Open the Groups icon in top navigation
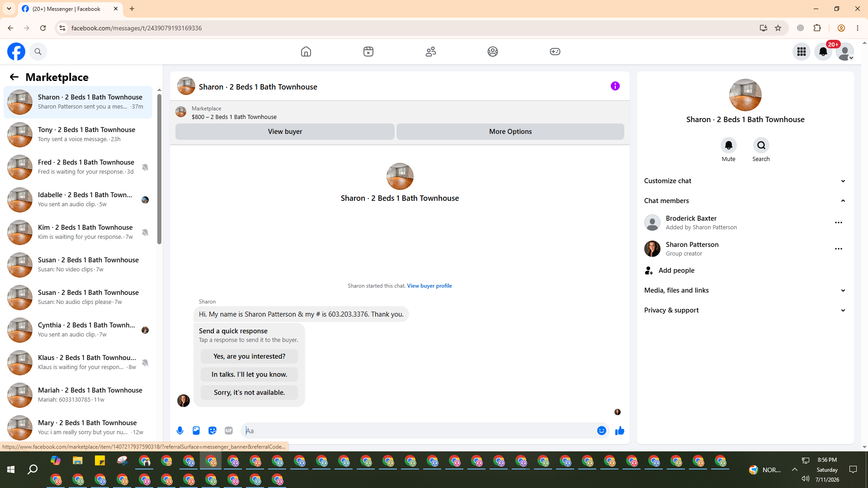 click(493, 52)
